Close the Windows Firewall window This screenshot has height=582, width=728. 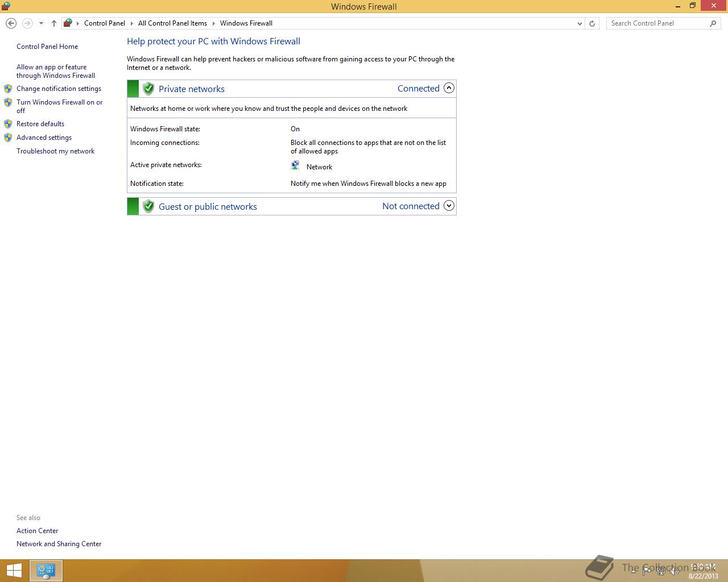tap(714, 6)
